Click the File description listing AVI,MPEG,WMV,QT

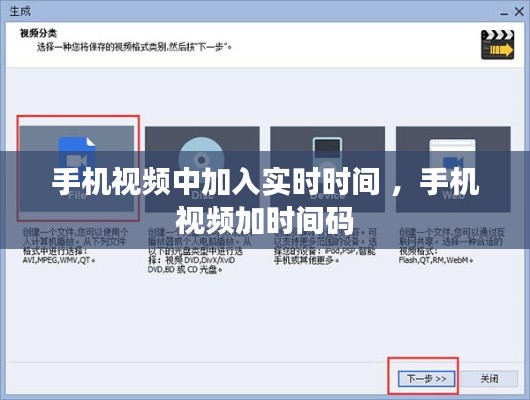(75, 246)
